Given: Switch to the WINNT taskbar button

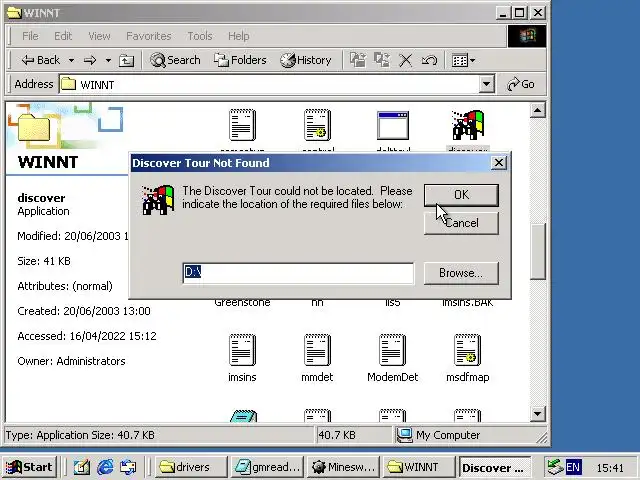Looking at the screenshot, I should tap(419, 467).
